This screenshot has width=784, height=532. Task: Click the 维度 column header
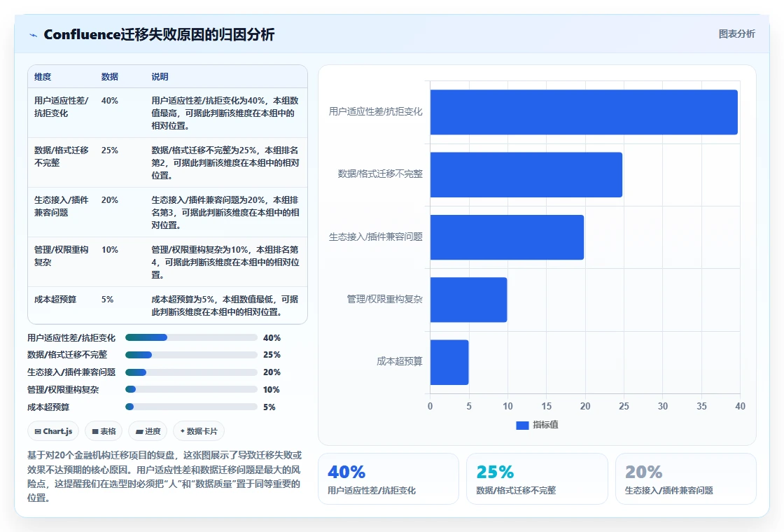(x=43, y=76)
